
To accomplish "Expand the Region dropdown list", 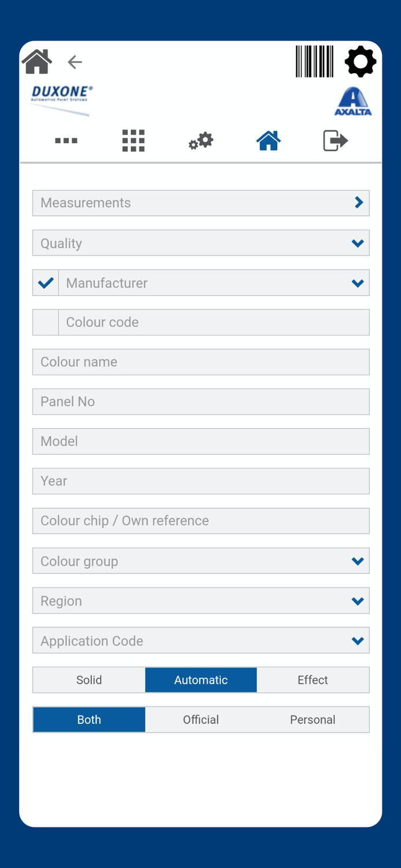I will [x=201, y=601].
